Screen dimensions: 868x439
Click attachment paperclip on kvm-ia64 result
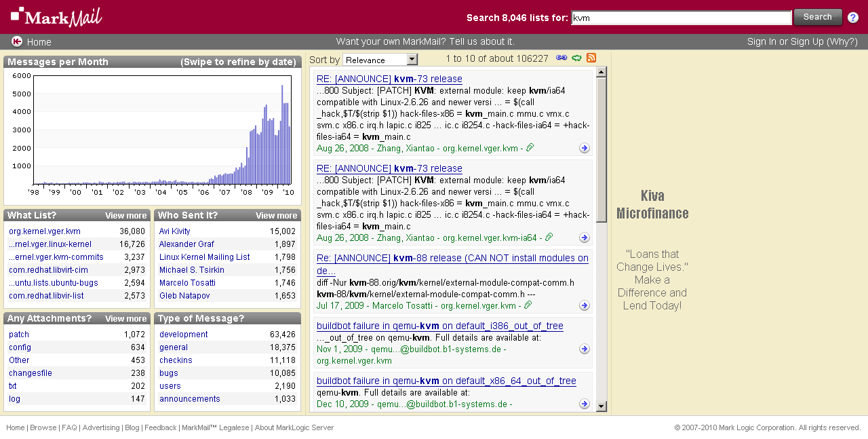point(549,237)
